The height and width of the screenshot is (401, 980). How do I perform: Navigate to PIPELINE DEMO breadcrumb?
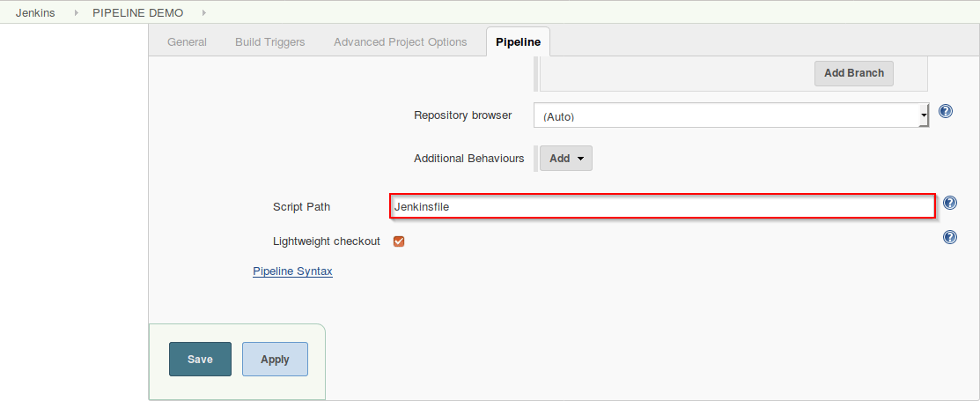point(137,13)
